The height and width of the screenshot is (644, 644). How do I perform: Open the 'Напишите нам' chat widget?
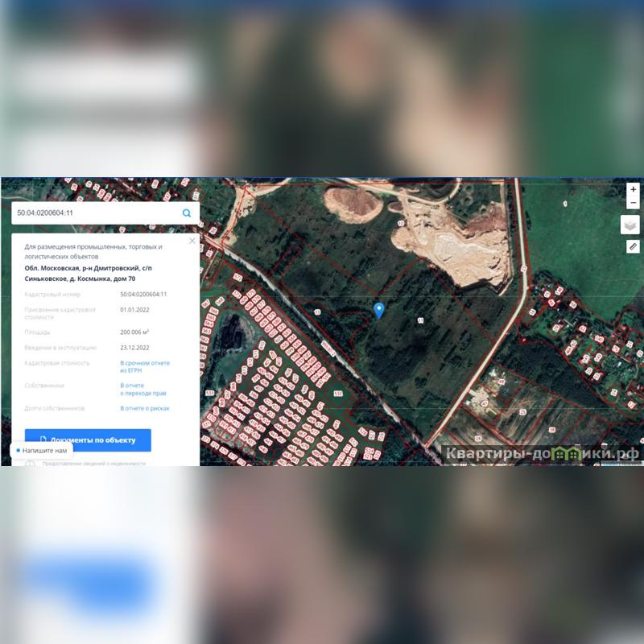tap(41, 451)
